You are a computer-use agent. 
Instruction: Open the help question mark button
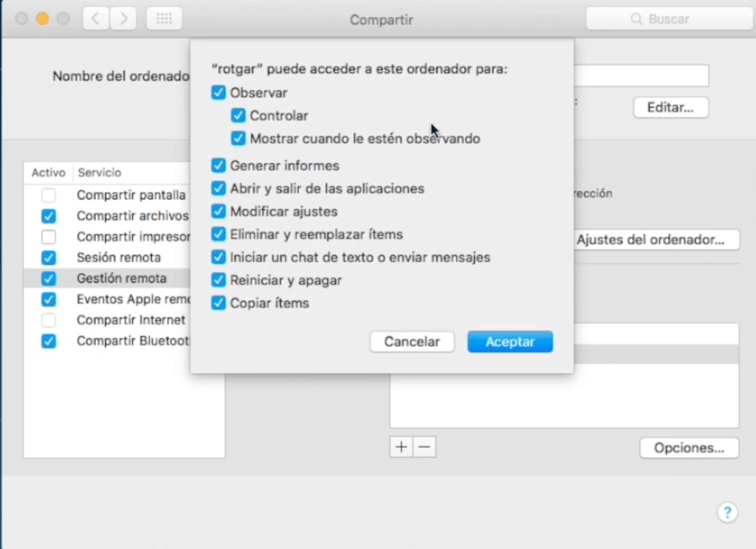pos(726,512)
